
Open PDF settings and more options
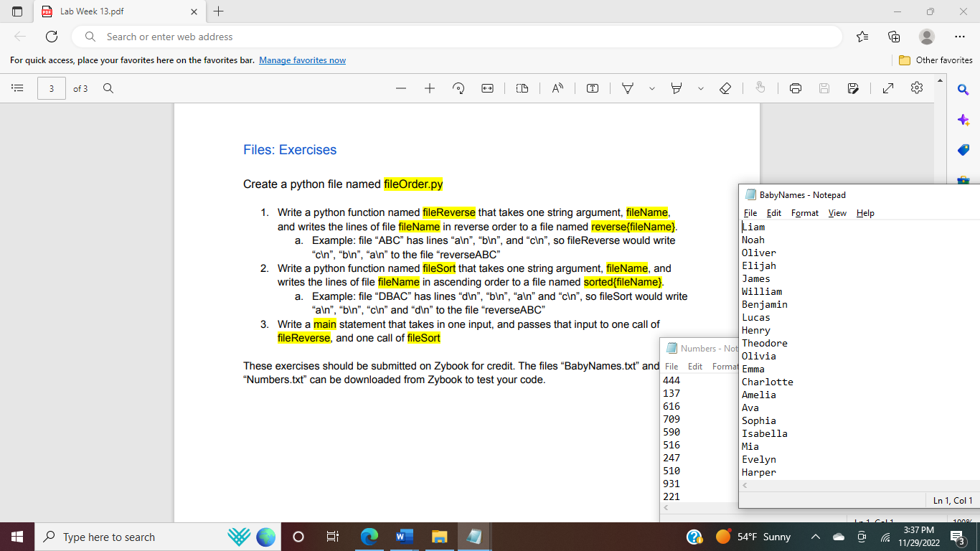(x=917, y=88)
